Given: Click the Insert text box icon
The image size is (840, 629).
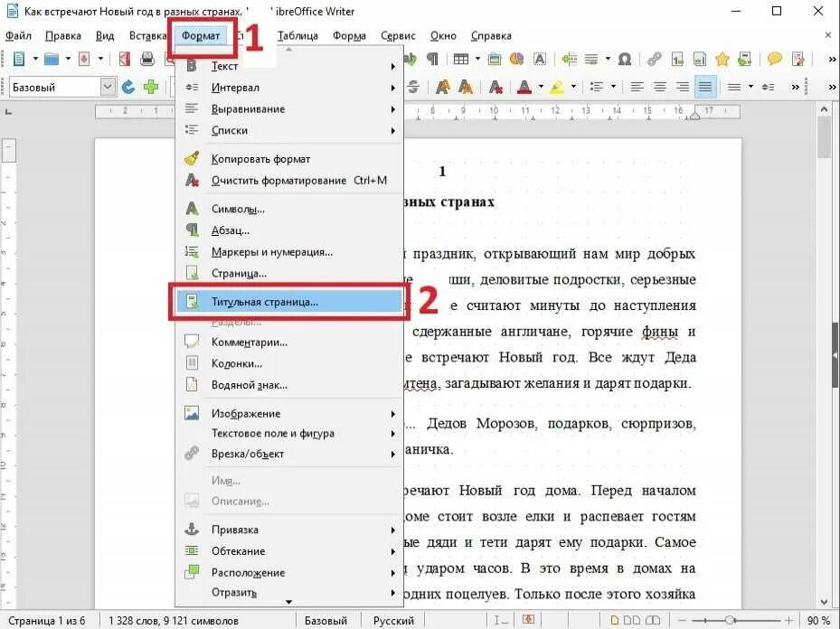Looking at the screenshot, I should tap(540, 59).
